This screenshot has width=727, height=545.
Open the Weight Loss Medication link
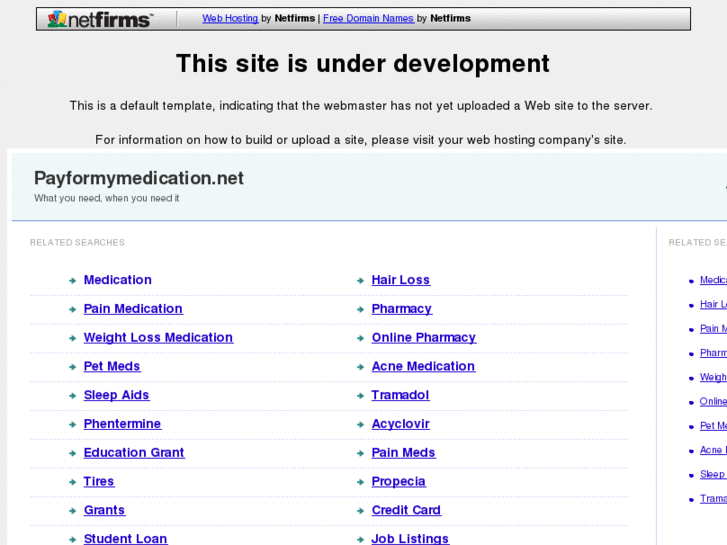coord(158,337)
